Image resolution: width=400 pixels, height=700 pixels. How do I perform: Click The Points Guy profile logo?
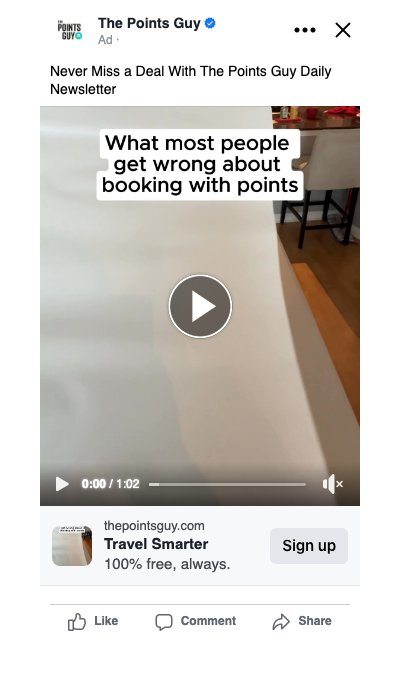tap(70, 30)
